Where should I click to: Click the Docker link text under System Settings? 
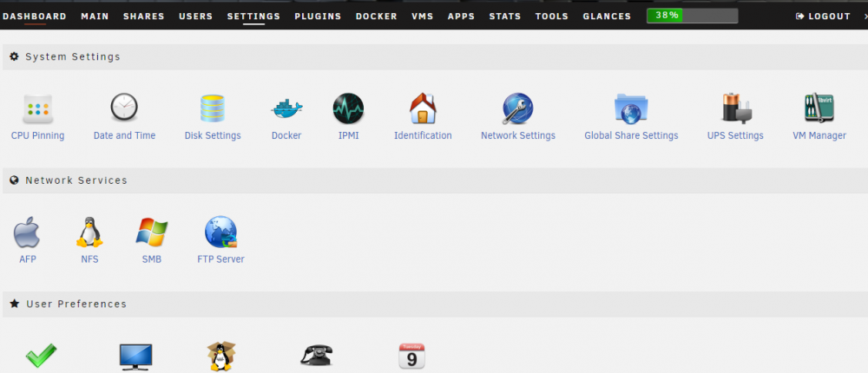(x=286, y=135)
